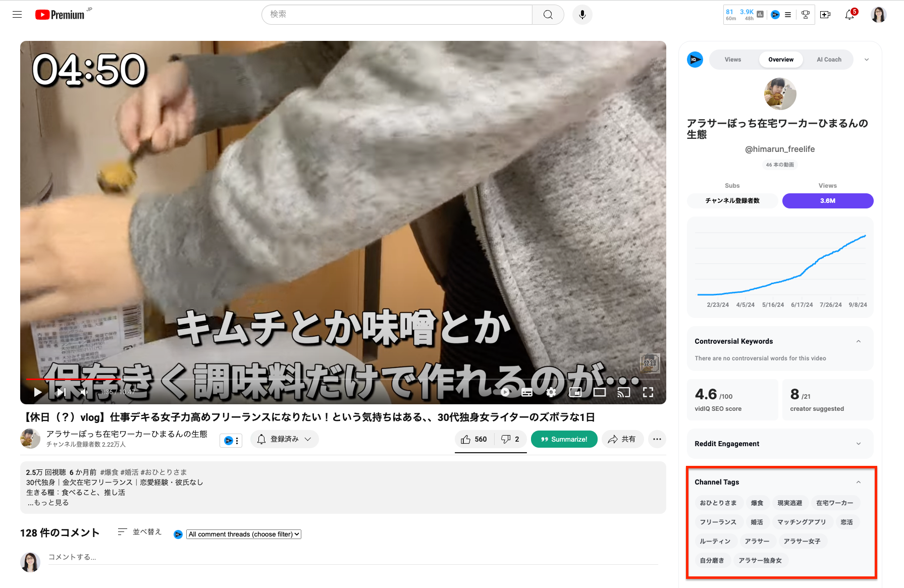Viewport: 904px width, 588px height.
Task: Click the フリーランス channel tag
Action: pyautogui.click(x=718, y=522)
